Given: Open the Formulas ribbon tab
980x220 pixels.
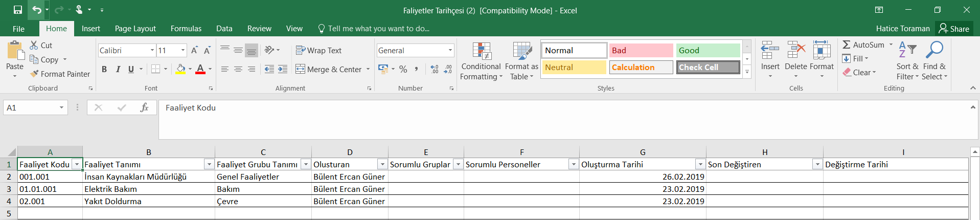Looking at the screenshot, I should [x=186, y=29].
